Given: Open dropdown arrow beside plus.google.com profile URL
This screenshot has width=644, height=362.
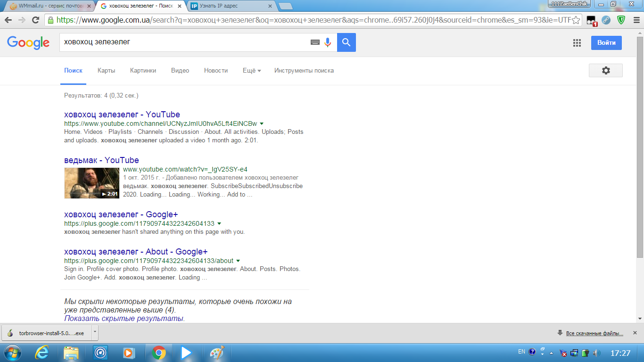Looking at the screenshot, I should [x=219, y=223].
